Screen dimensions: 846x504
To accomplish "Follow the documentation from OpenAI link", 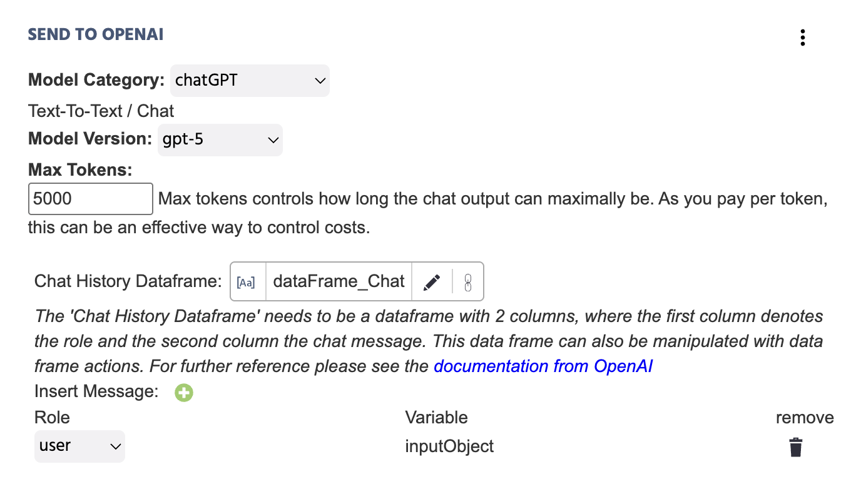I will 544,366.
